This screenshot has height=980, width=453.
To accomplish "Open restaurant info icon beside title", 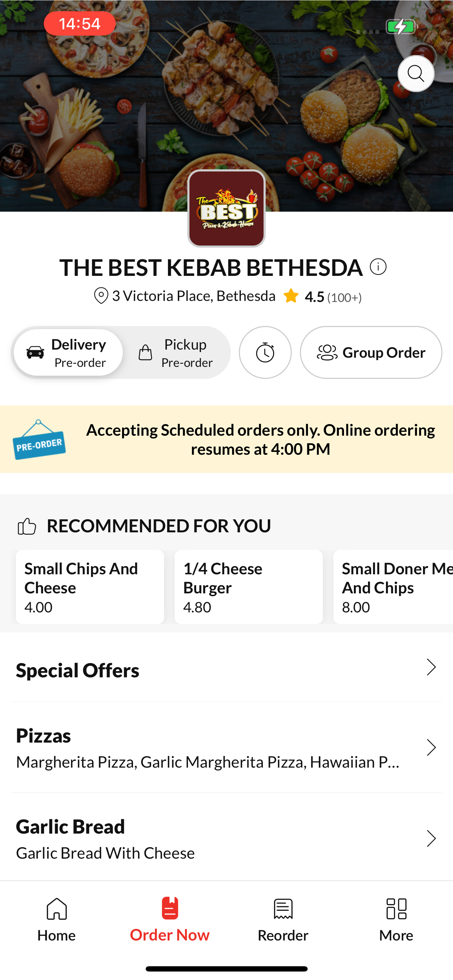I will pos(378,266).
